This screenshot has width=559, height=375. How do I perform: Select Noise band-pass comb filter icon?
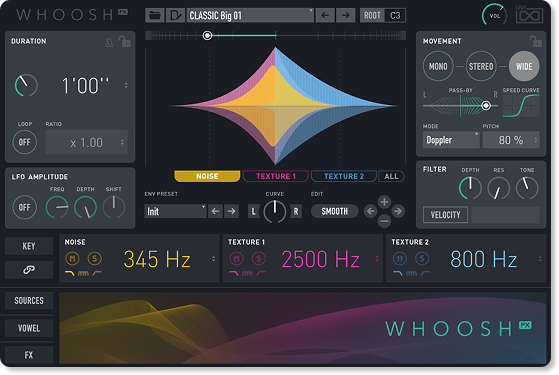click(83, 273)
